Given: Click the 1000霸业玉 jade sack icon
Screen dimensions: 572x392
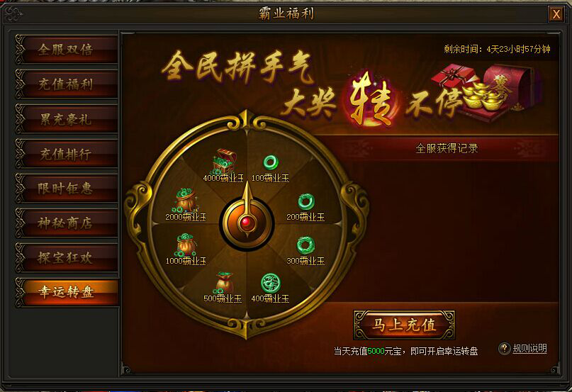Looking at the screenshot, I should [x=186, y=245].
